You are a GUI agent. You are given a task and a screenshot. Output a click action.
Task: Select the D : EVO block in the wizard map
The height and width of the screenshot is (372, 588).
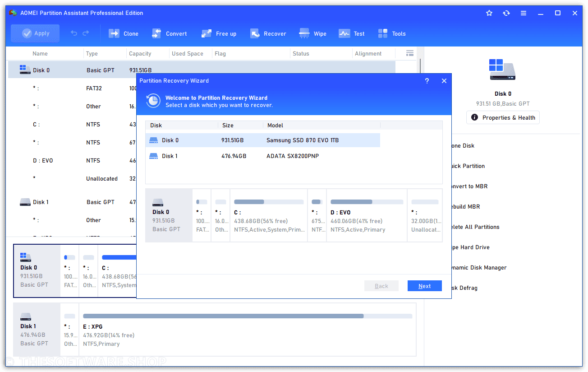[x=367, y=215]
